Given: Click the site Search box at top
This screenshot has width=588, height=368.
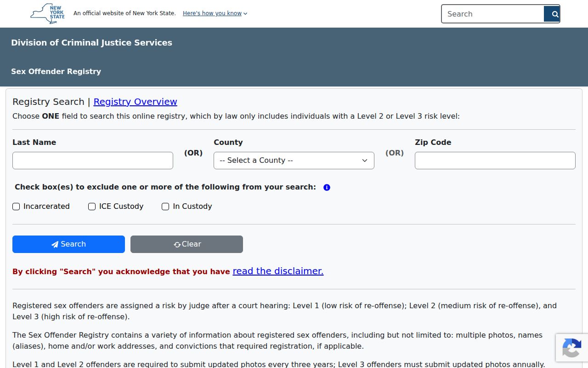Looking at the screenshot, I should (x=492, y=14).
